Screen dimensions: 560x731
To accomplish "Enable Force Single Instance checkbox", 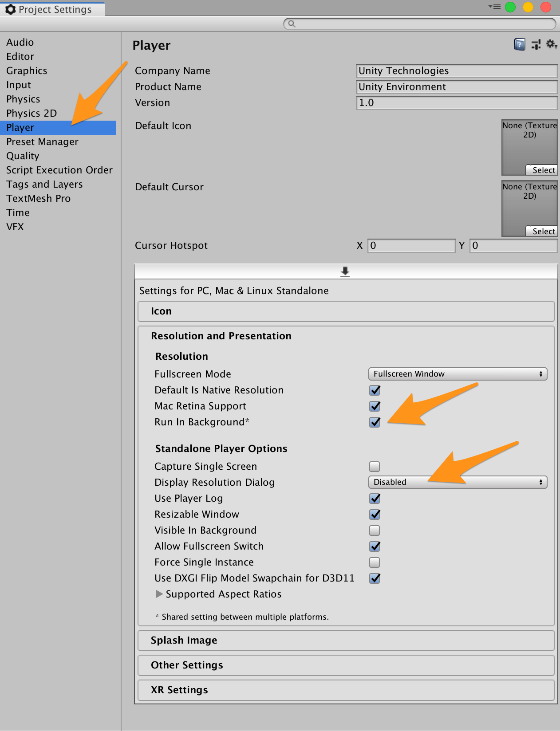I will pos(375,562).
